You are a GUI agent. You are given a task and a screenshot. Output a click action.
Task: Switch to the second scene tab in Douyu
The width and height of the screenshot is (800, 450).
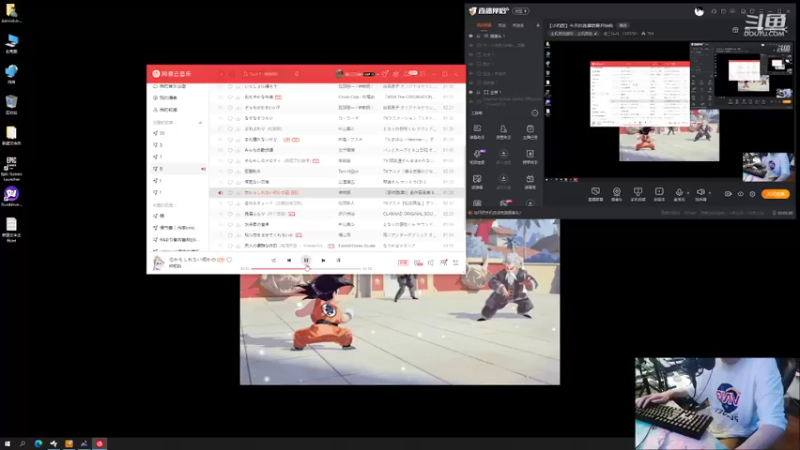(x=502, y=25)
